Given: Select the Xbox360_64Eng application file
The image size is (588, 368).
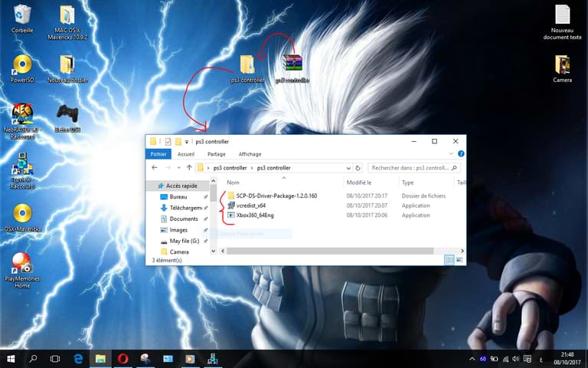Looking at the screenshot, I should coord(255,215).
